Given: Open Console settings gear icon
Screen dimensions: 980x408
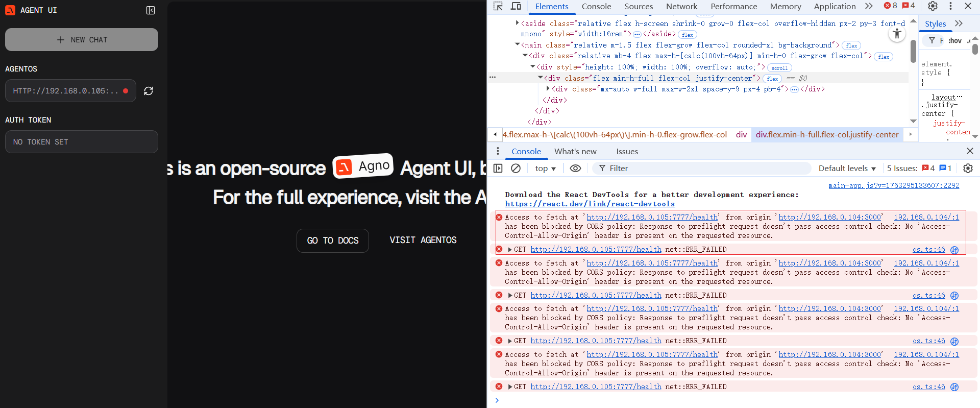Looking at the screenshot, I should [x=968, y=168].
